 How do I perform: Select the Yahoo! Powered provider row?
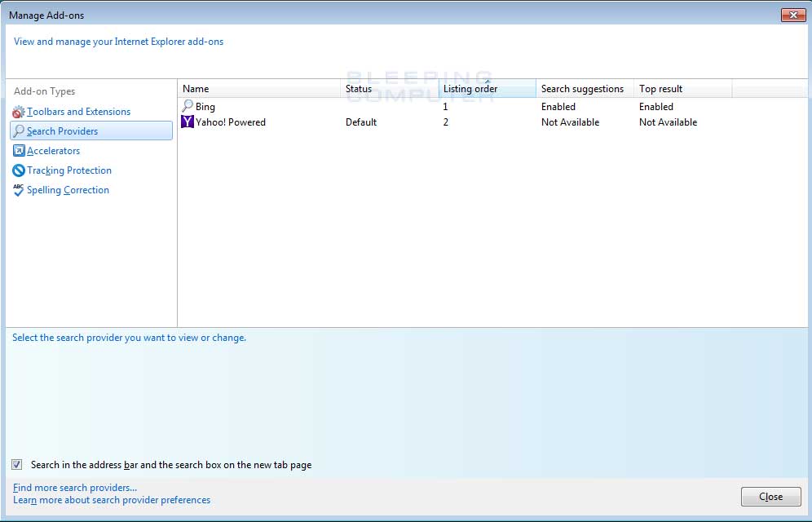click(456, 122)
